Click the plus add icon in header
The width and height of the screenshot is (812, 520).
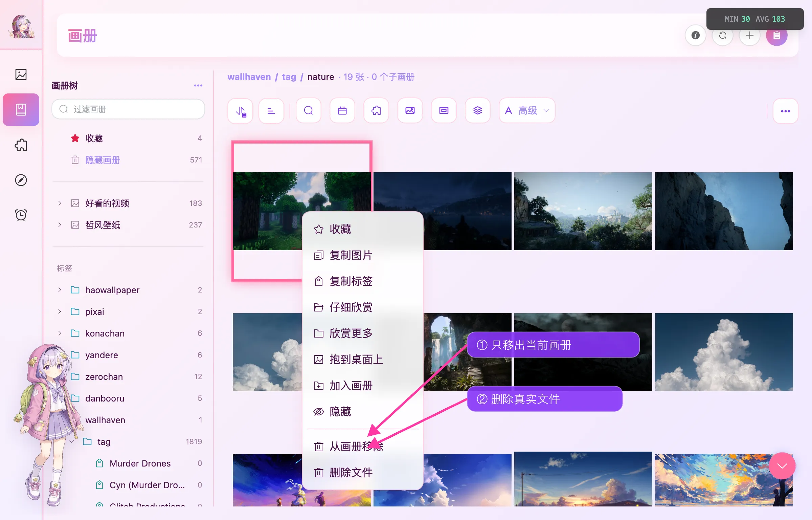coord(750,35)
